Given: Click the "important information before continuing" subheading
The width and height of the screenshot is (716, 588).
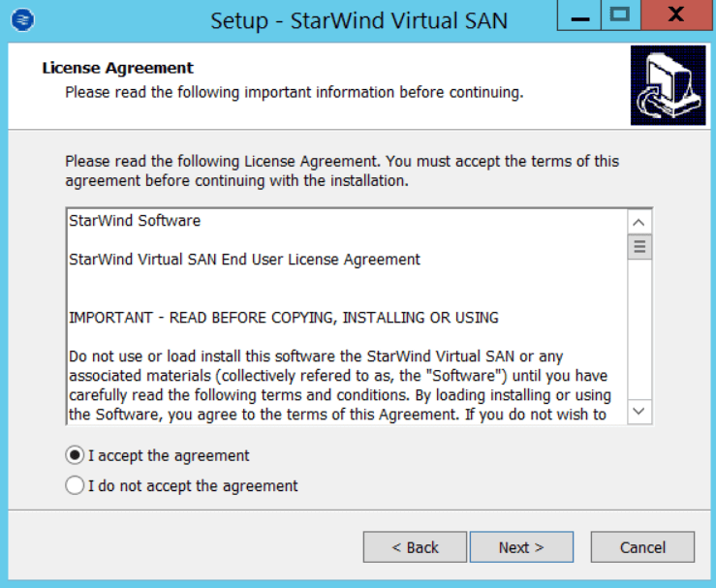Looking at the screenshot, I should pos(294,93).
